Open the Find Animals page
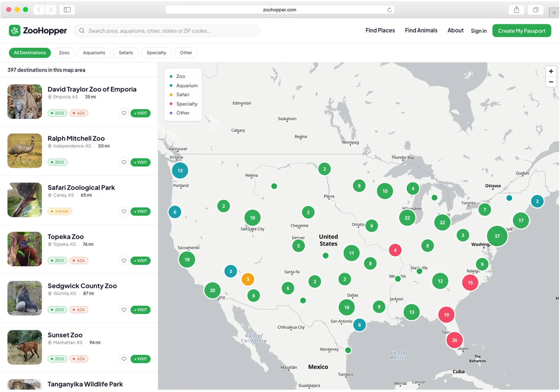This screenshot has width=560, height=392. pyautogui.click(x=421, y=30)
